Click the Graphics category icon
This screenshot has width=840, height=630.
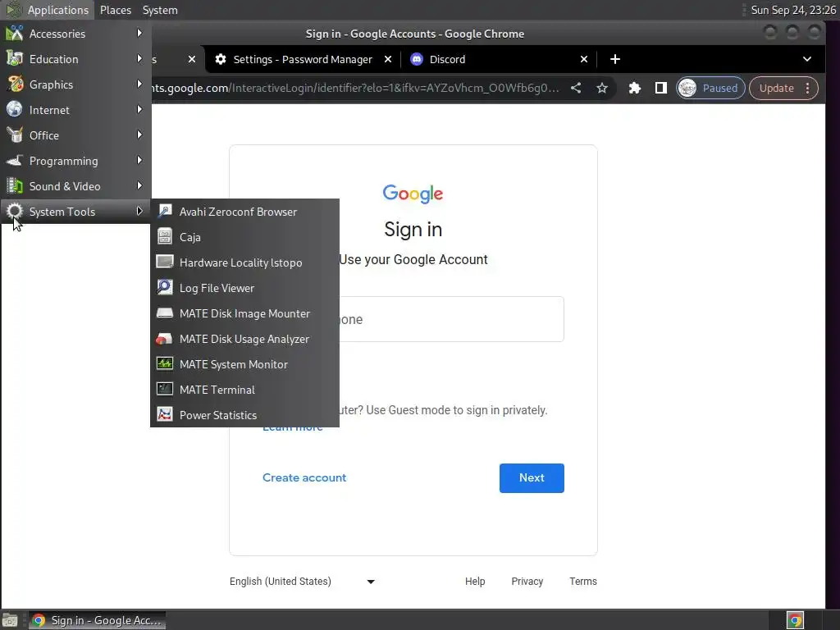(15, 84)
